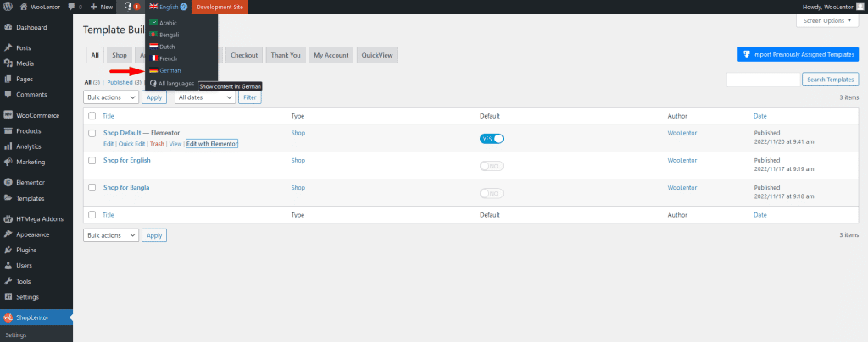Click the Analytics bar chart icon

8,146
